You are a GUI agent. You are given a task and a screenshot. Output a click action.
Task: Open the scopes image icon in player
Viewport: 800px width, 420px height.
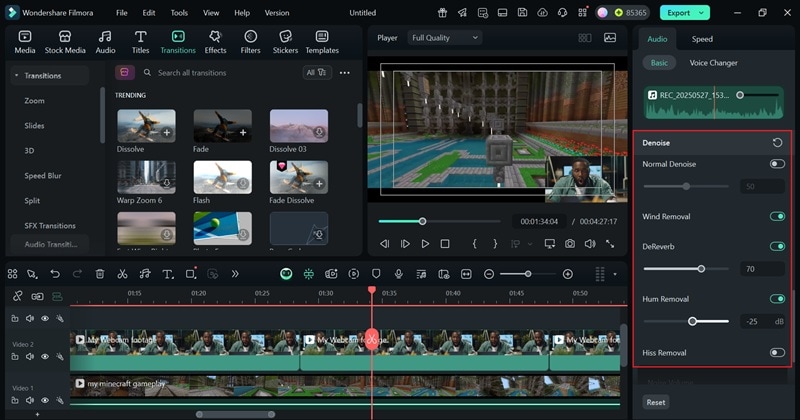610,38
